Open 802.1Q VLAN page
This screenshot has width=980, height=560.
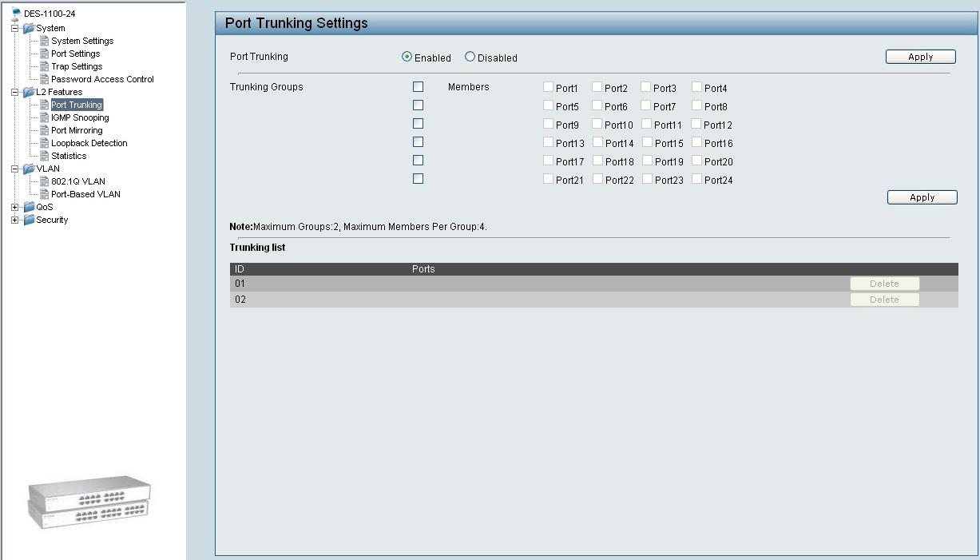78,181
